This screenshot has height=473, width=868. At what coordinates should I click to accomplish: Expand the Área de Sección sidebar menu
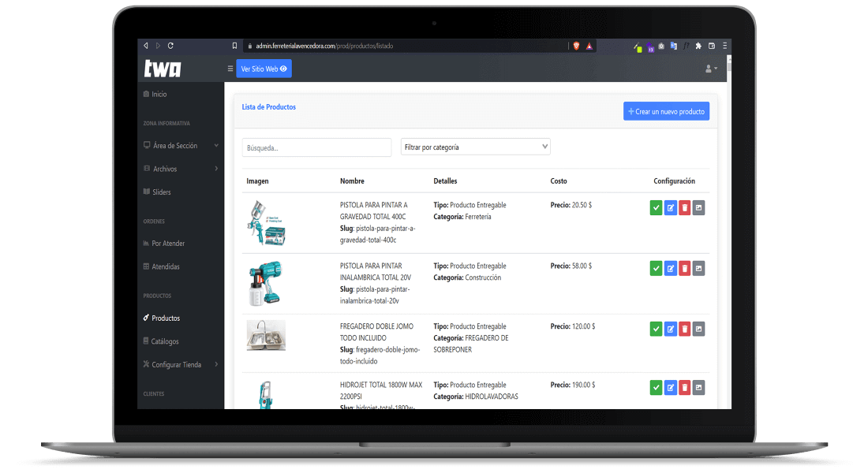(x=181, y=146)
